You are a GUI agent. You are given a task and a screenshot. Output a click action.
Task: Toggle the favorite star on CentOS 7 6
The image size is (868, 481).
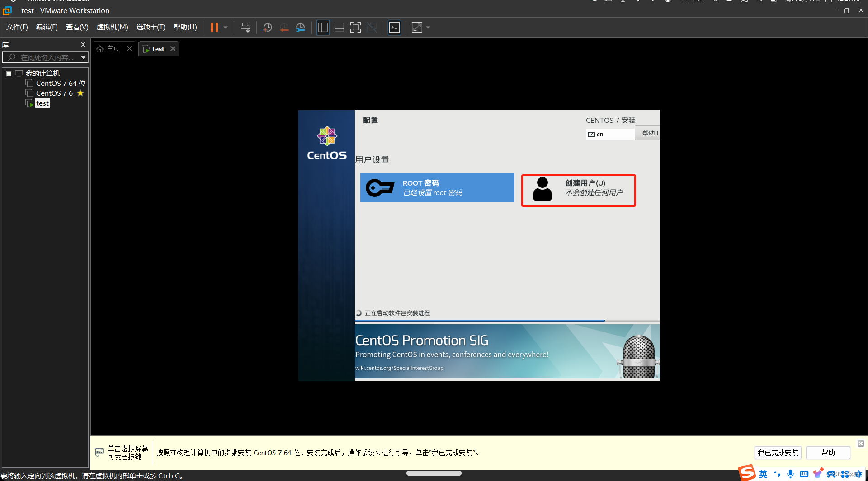pyautogui.click(x=80, y=93)
